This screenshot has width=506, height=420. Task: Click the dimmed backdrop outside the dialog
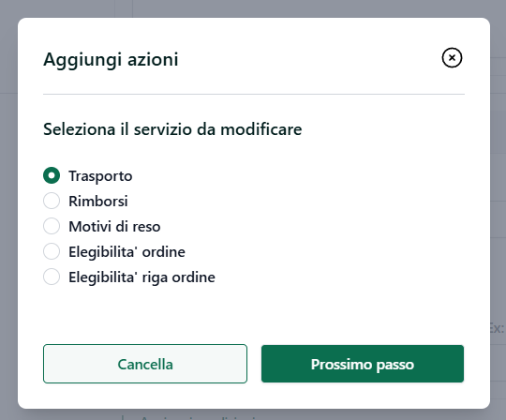(8, 210)
